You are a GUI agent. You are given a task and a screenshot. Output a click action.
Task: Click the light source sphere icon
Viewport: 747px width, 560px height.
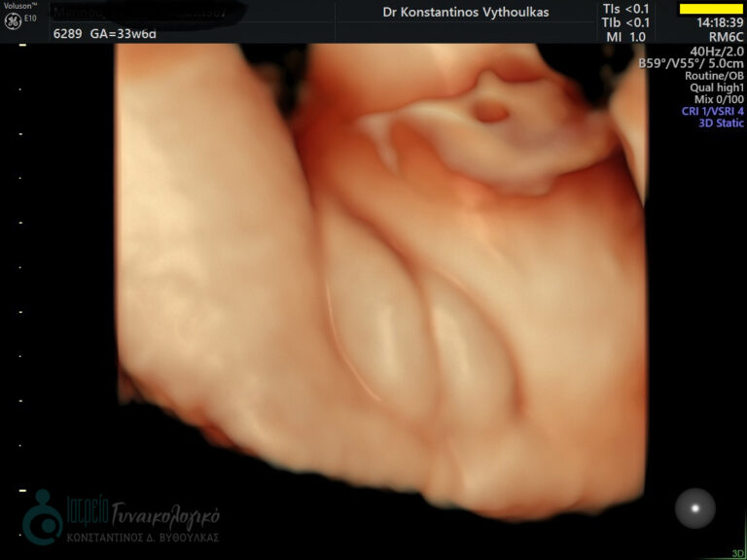694,508
